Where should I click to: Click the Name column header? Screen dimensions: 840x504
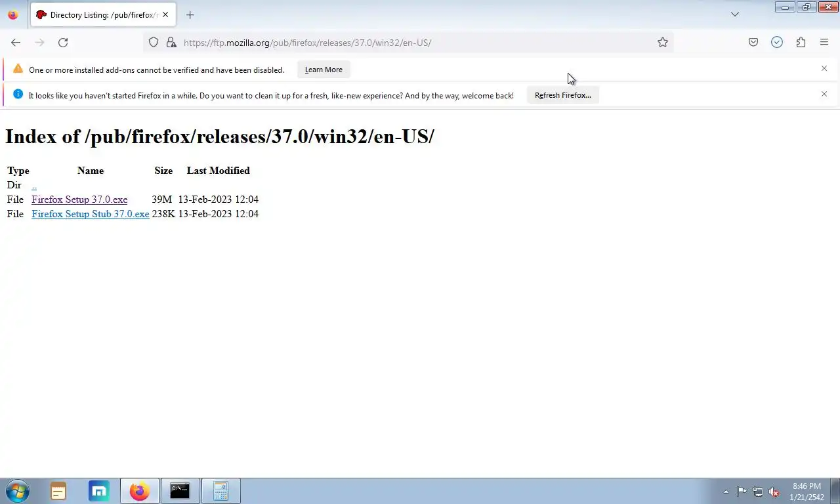(91, 171)
